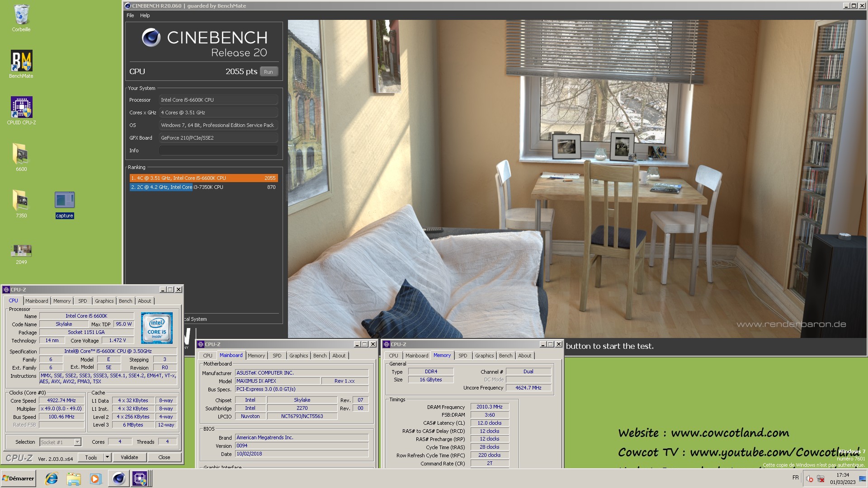868x488 pixels.
Task: Switch to the Cinebench taskbar icon
Action: (118, 479)
